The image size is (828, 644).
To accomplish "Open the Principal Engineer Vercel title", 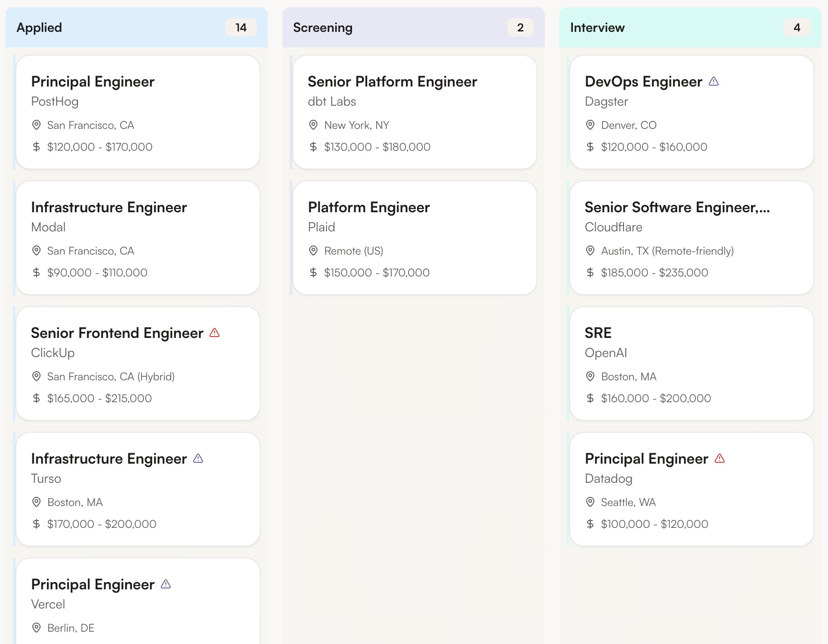I will click(93, 584).
